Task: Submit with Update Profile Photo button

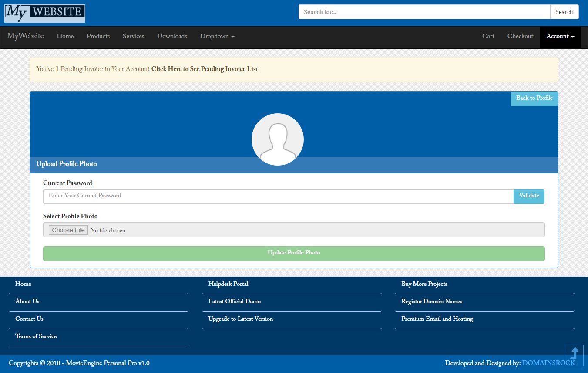Action: [294, 253]
